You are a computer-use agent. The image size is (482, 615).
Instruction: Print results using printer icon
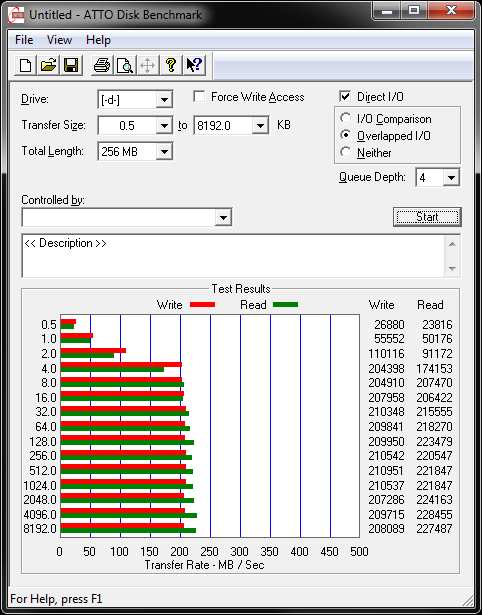point(102,65)
